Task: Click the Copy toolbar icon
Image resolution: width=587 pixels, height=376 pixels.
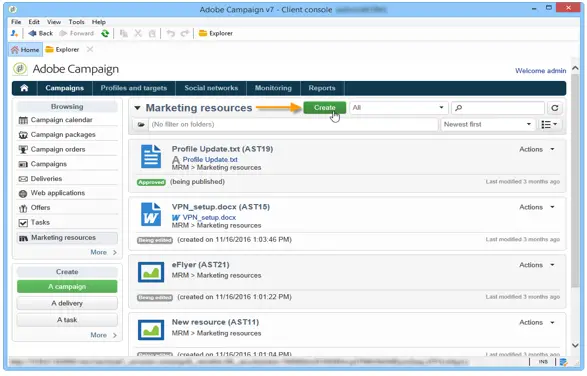Action: point(124,33)
